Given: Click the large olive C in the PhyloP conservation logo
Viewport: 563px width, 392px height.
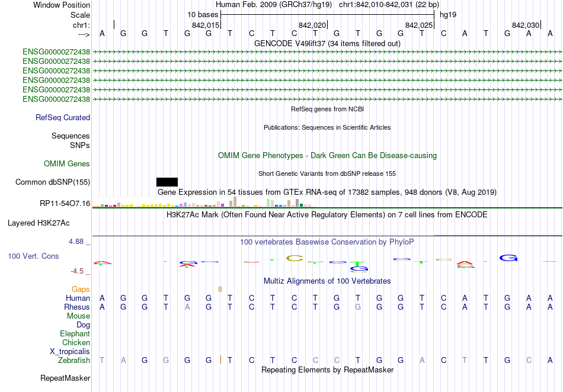Looking at the screenshot, I should [295, 258].
